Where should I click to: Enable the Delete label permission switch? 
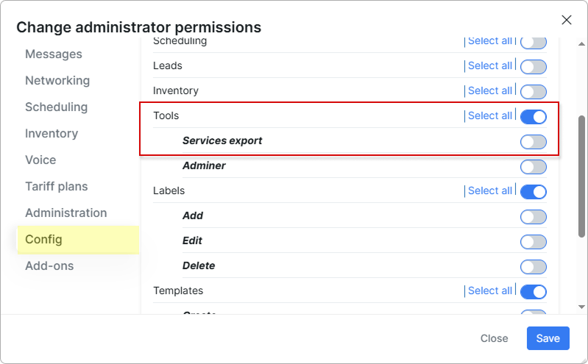(534, 267)
